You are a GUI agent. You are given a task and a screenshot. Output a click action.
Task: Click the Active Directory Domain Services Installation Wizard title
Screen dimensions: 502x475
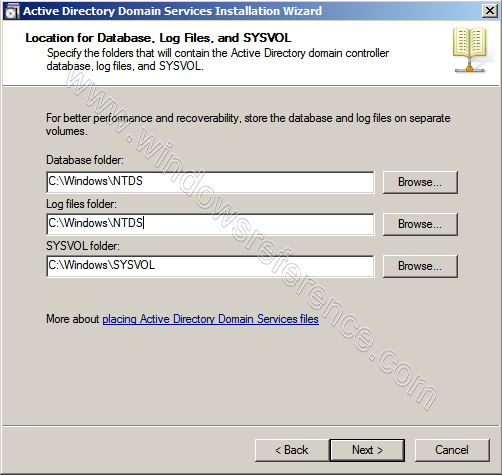point(172,11)
